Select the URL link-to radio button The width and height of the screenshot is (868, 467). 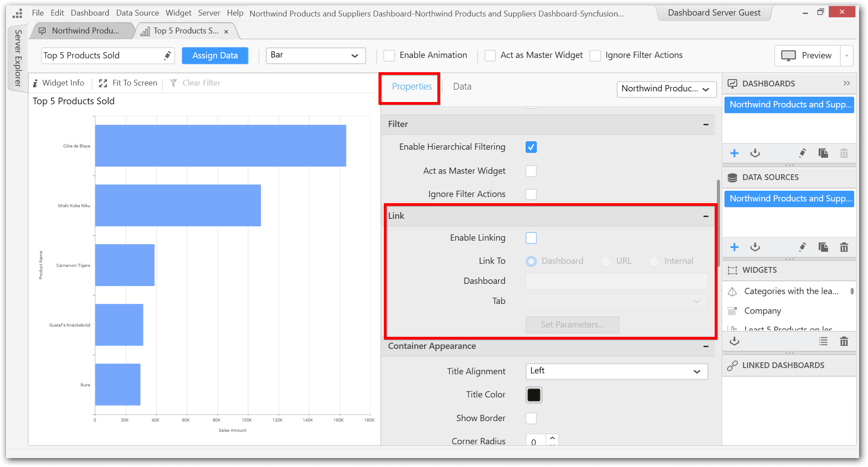click(x=605, y=261)
